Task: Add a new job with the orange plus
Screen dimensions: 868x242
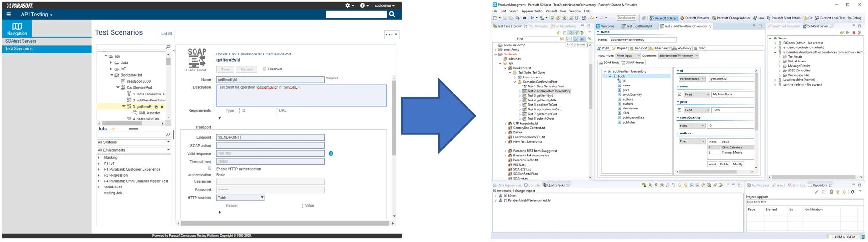Action: click(113, 129)
